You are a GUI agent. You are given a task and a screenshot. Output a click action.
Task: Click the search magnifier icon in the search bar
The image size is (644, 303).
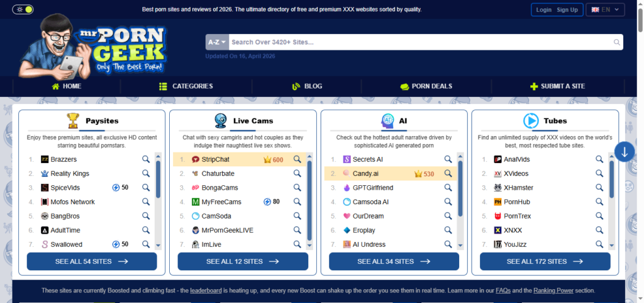point(616,42)
